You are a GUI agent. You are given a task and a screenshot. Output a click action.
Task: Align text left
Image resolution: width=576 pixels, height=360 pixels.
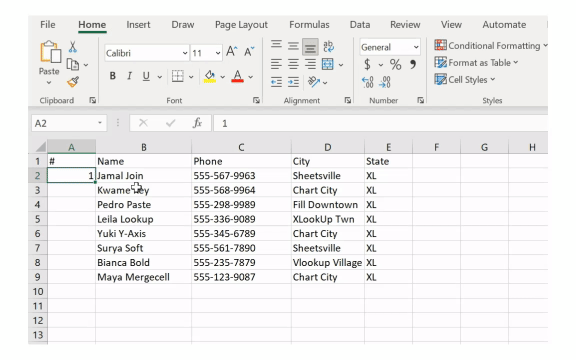[x=276, y=64]
